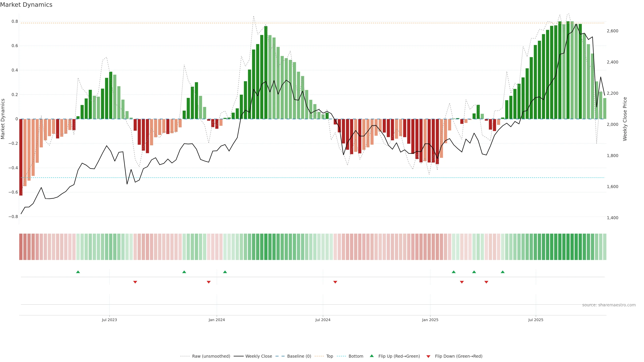
Task: Click the earliest green Flip Up marker
Action: [78, 272]
